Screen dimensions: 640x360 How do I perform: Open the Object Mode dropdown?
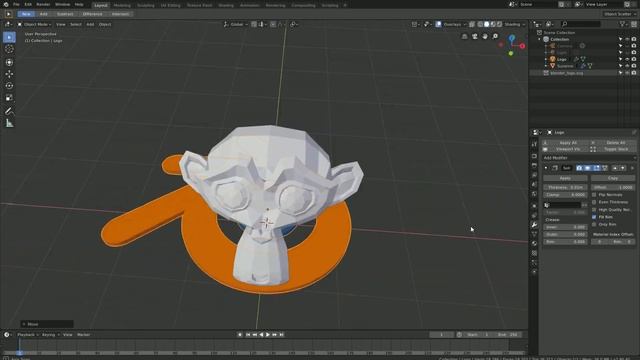tap(34, 24)
